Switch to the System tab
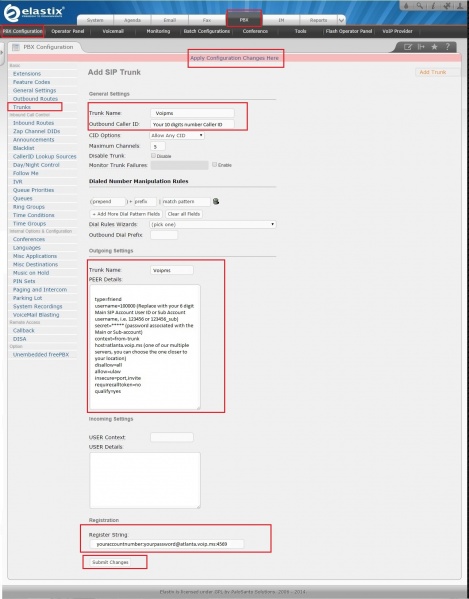The width and height of the screenshot is (469, 599). 95,20
